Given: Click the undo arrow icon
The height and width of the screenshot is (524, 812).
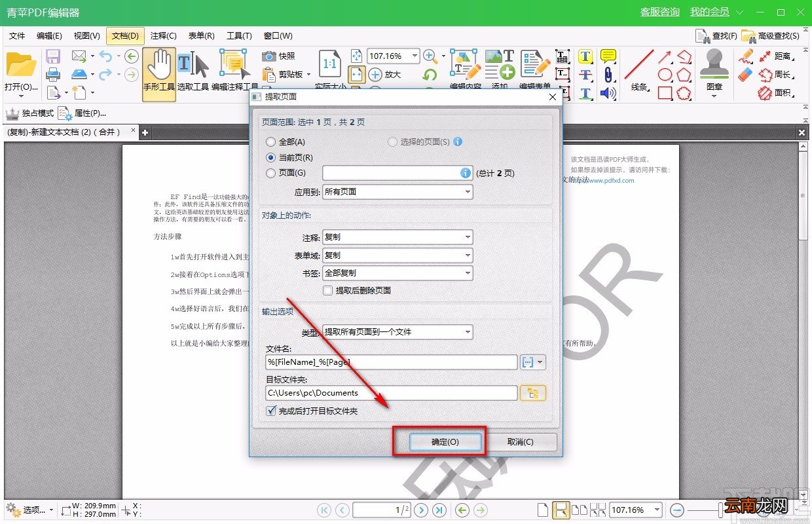Looking at the screenshot, I should [x=105, y=56].
